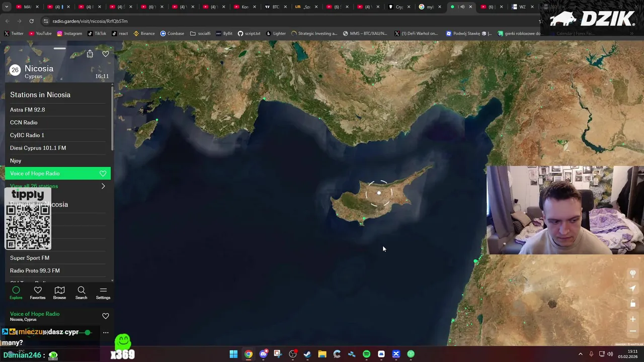This screenshot has width=644, height=362.
Task: Open the Lighter bookmark
Action: [276, 34]
